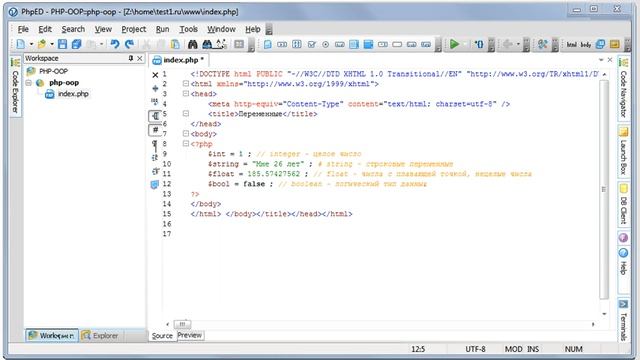Click the settings tools toolbar icon
The width and height of the screenshot is (640, 360).
[x=542, y=44]
